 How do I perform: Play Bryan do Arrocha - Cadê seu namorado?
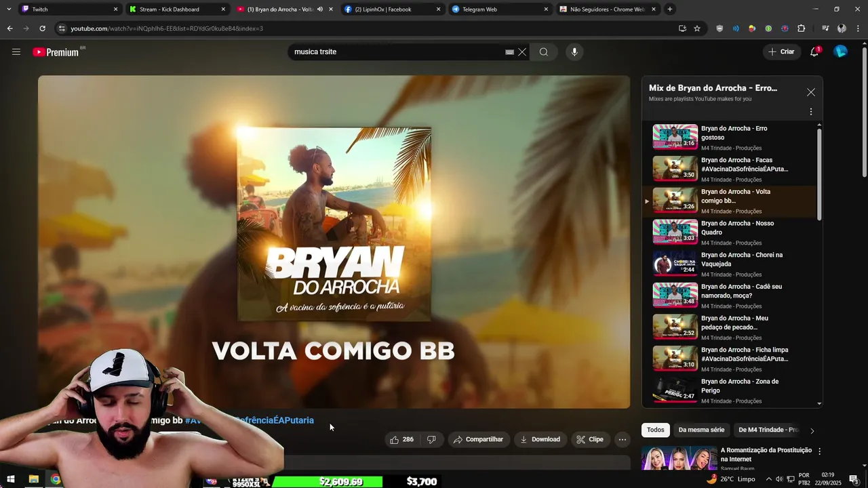pyautogui.click(x=729, y=296)
